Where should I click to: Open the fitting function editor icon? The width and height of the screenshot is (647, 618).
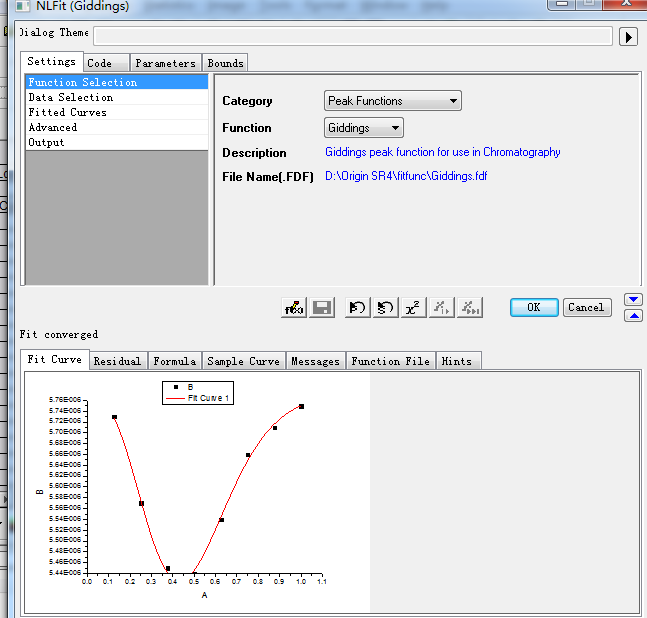tap(294, 307)
